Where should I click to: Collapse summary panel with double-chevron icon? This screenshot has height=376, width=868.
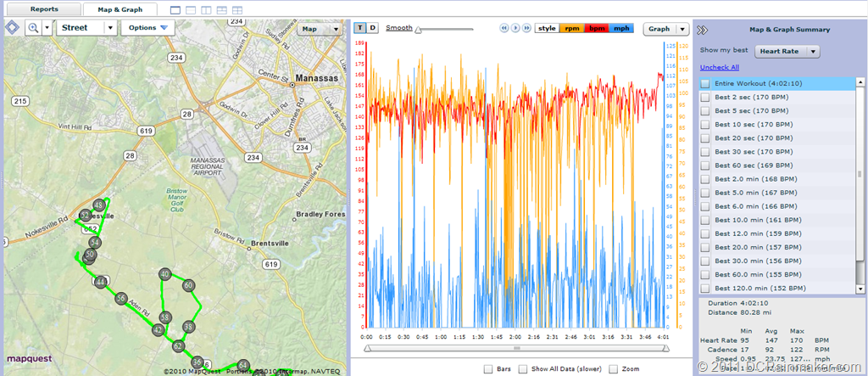pos(703,30)
